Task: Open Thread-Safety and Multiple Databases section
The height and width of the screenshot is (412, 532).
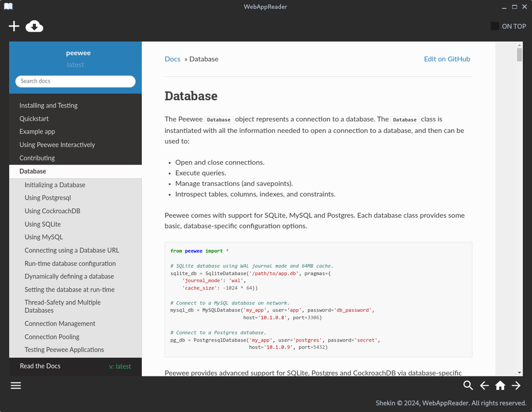Action: 63,306
